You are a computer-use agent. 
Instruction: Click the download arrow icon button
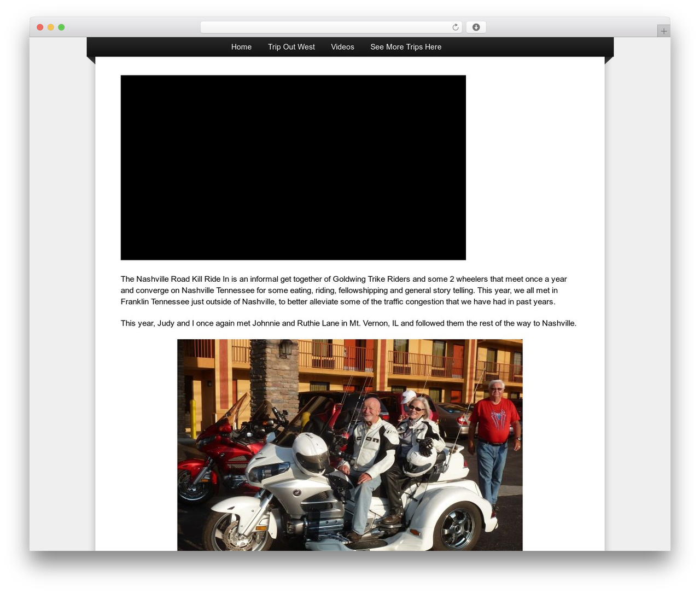(x=476, y=27)
